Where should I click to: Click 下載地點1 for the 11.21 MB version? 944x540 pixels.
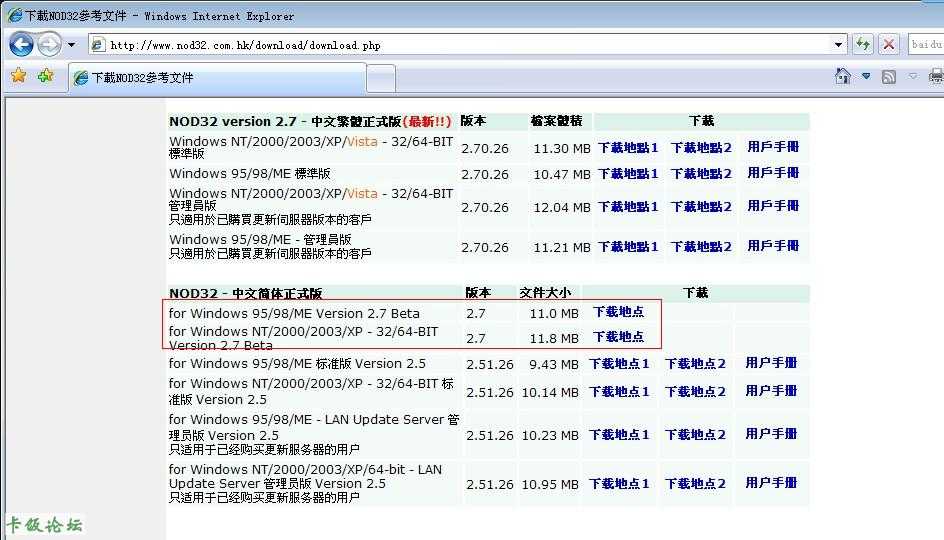click(x=628, y=247)
